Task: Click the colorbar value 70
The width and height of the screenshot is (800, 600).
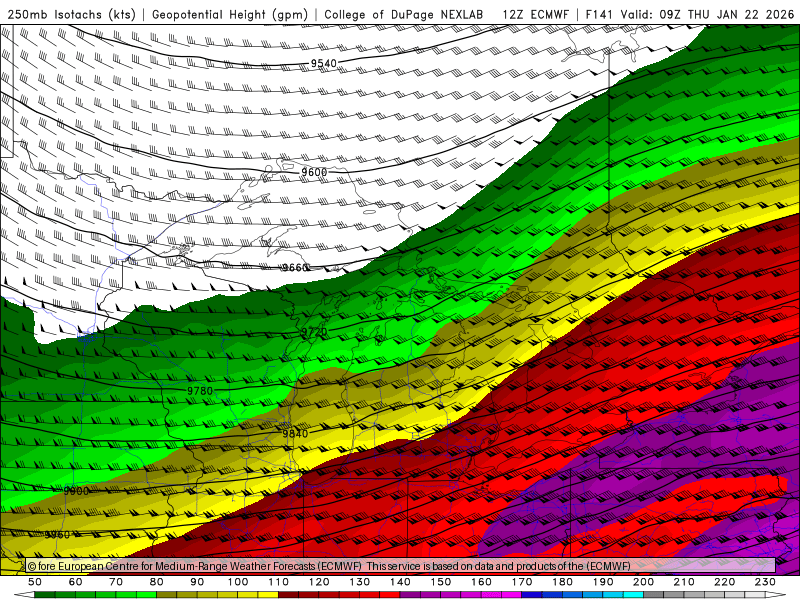Action: click(x=116, y=582)
